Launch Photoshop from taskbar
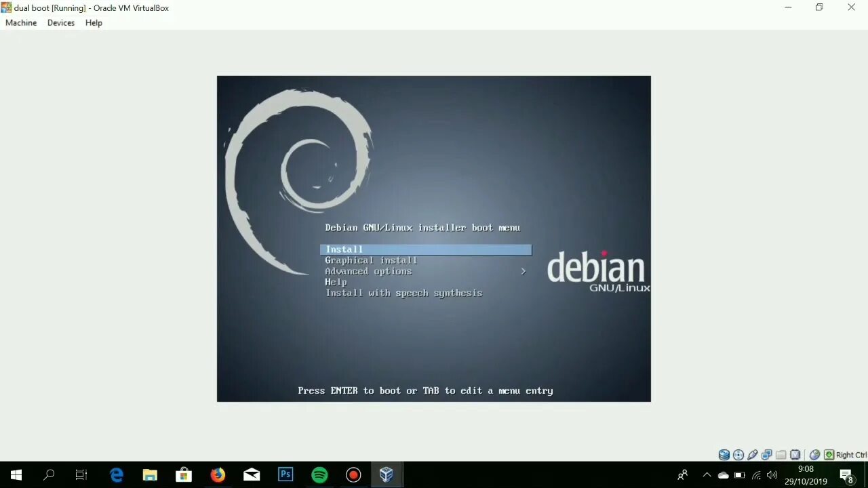This screenshot has width=868, height=488. pos(285,474)
